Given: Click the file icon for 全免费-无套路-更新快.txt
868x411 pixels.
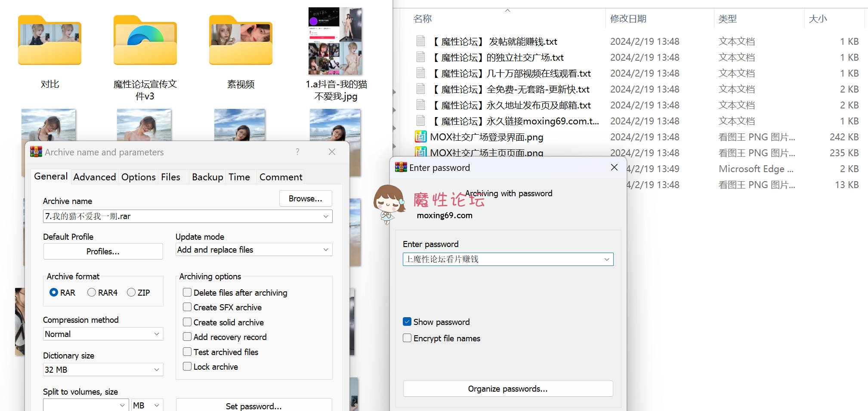Looking at the screenshot, I should click(x=420, y=89).
